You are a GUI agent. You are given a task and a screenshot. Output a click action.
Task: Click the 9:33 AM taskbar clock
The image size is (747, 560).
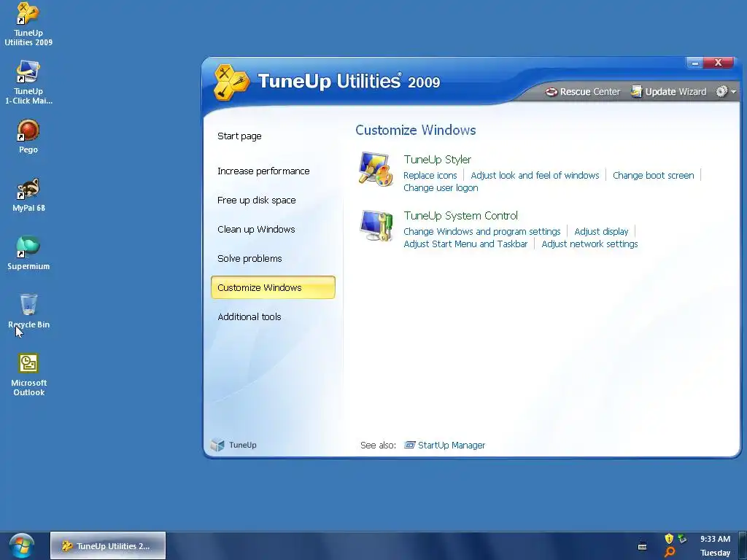tap(715, 539)
